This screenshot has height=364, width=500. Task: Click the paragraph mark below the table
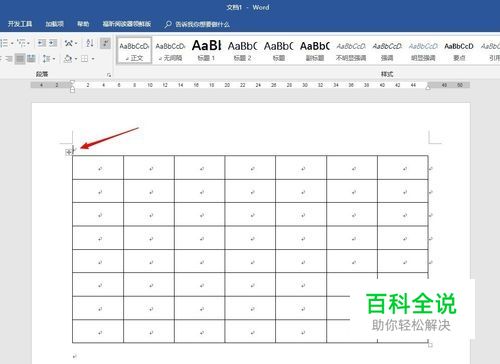tap(75, 356)
